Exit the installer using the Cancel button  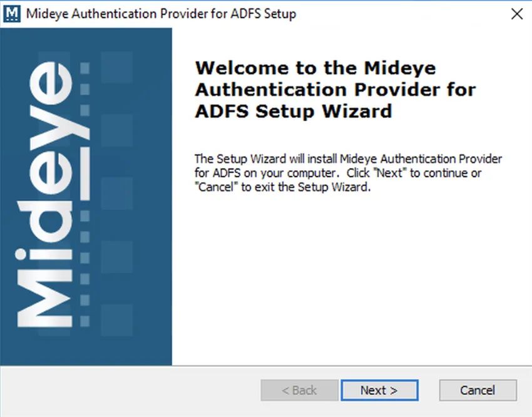477,390
